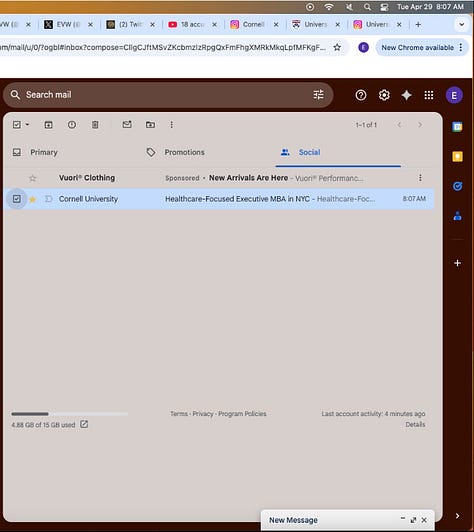Click the Search mail field
The width and height of the screenshot is (474, 532).
(x=168, y=95)
